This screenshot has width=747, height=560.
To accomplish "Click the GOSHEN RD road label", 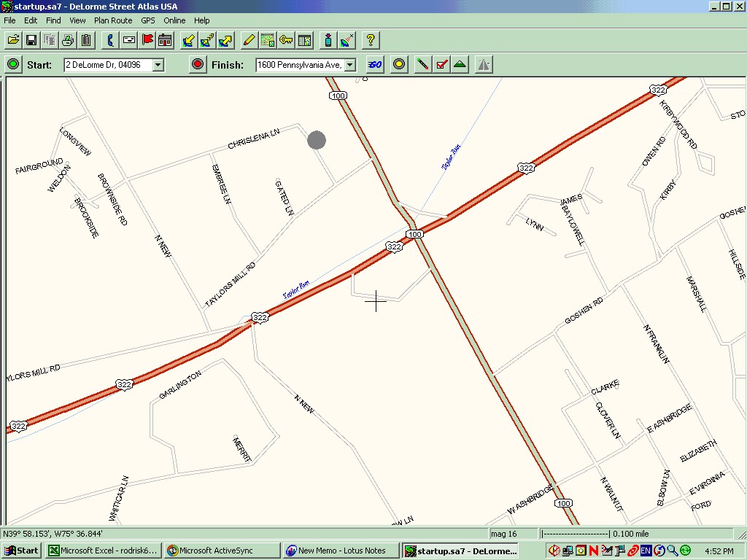I will click(x=584, y=311).
